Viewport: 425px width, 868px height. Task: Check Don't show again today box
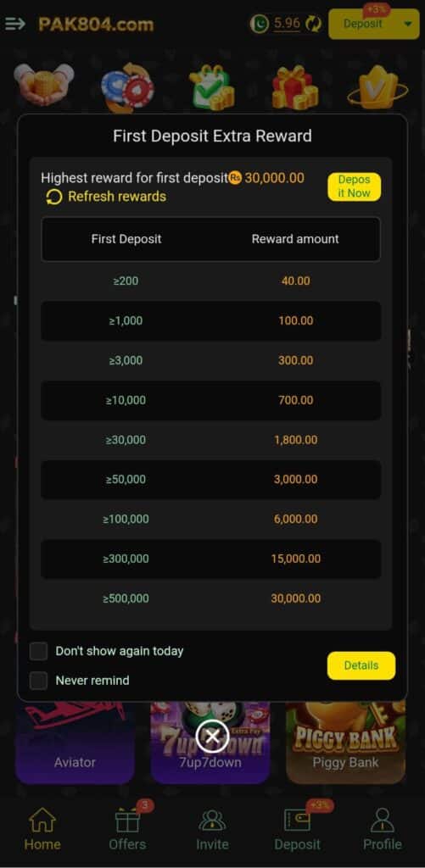[x=38, y=651]
